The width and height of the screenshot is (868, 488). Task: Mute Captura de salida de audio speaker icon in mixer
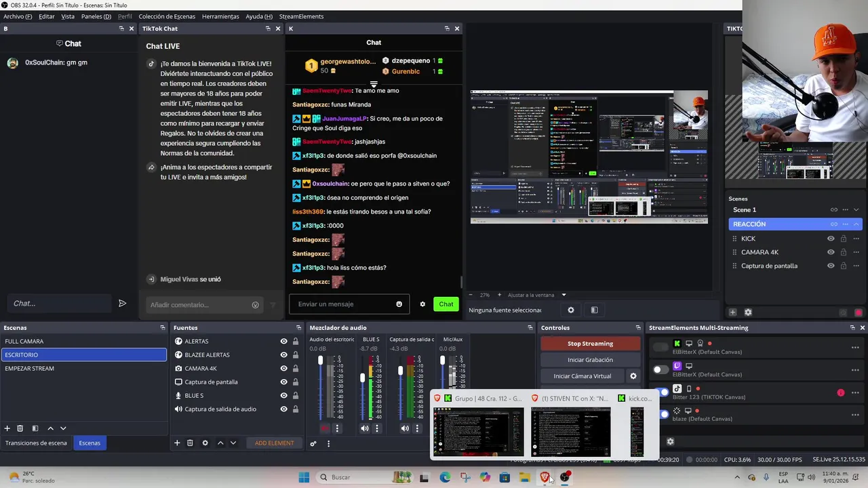coord(405,428)
